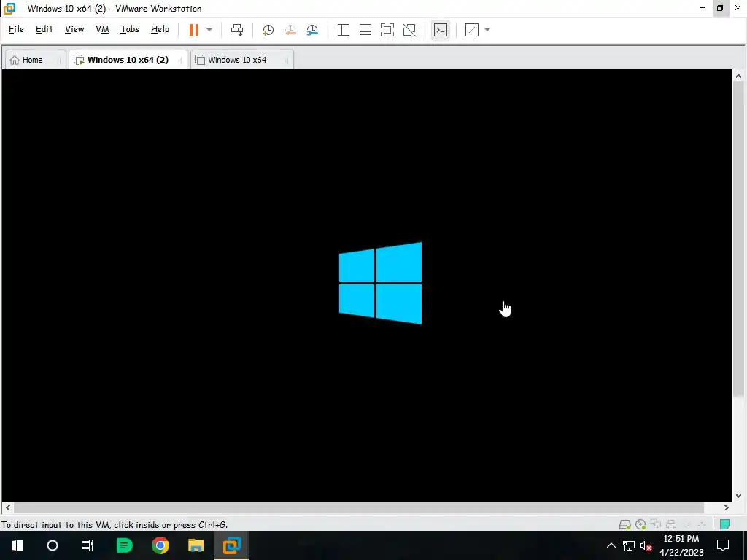Expand the stretch guest options arrow
The image size is (747, 560).
(x=487, y=30)
